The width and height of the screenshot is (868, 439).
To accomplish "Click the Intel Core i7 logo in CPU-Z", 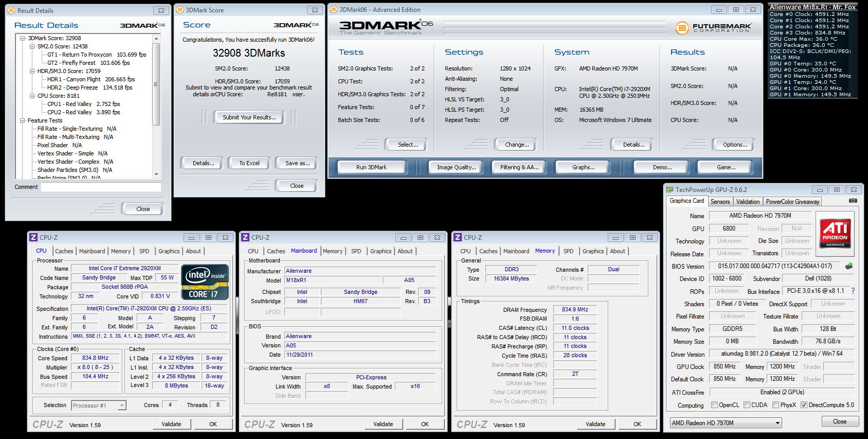I will click(x=205, y=282).
